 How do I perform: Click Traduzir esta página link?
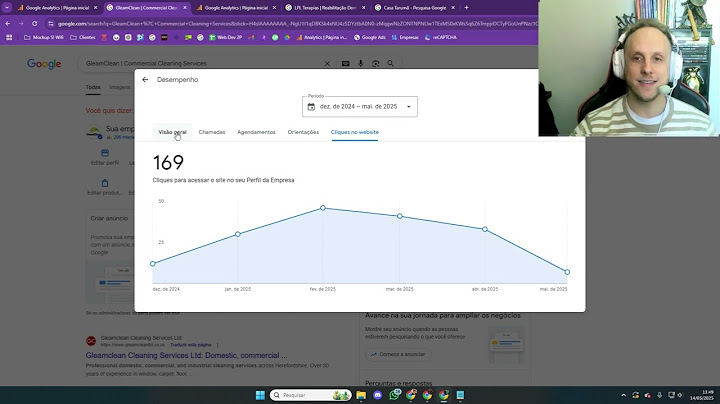[191, 345]
